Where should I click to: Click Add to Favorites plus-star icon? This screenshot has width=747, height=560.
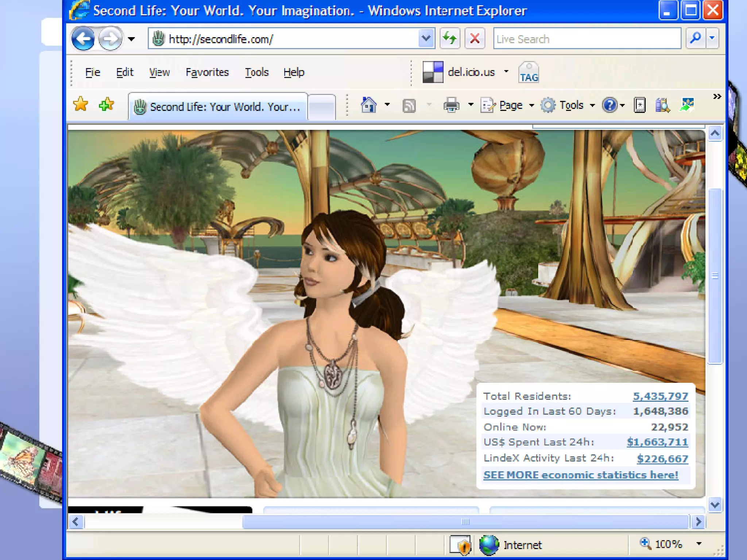[x=107, y=105]
